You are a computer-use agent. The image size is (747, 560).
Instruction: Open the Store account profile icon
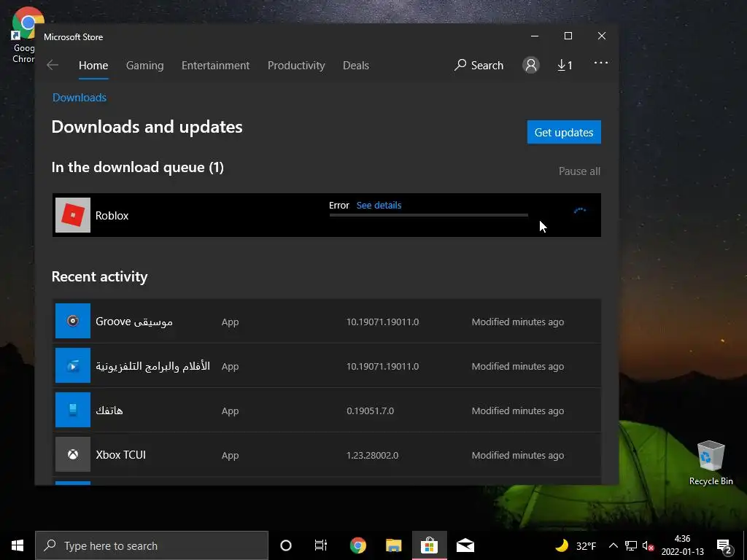pos(531,65)
